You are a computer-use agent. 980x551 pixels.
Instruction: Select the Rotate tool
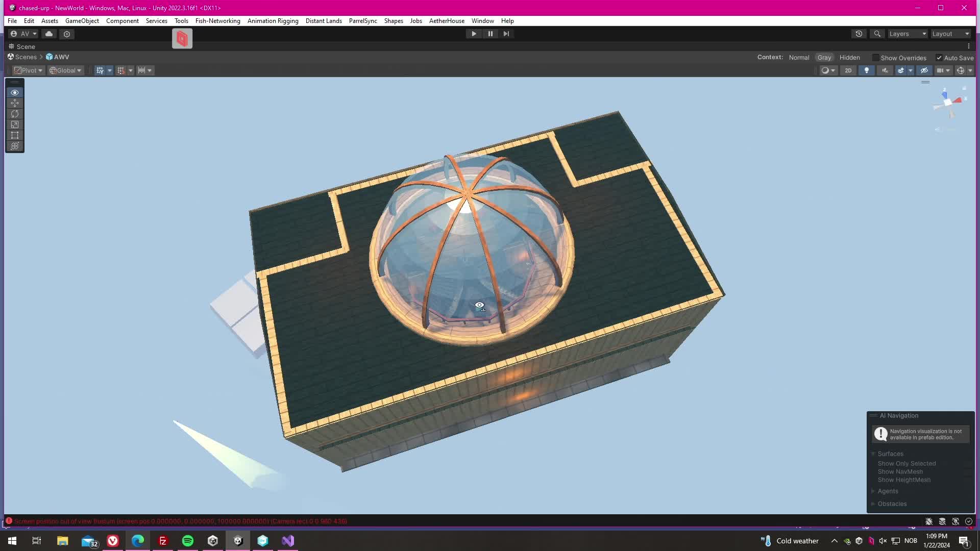pos(15,114)
